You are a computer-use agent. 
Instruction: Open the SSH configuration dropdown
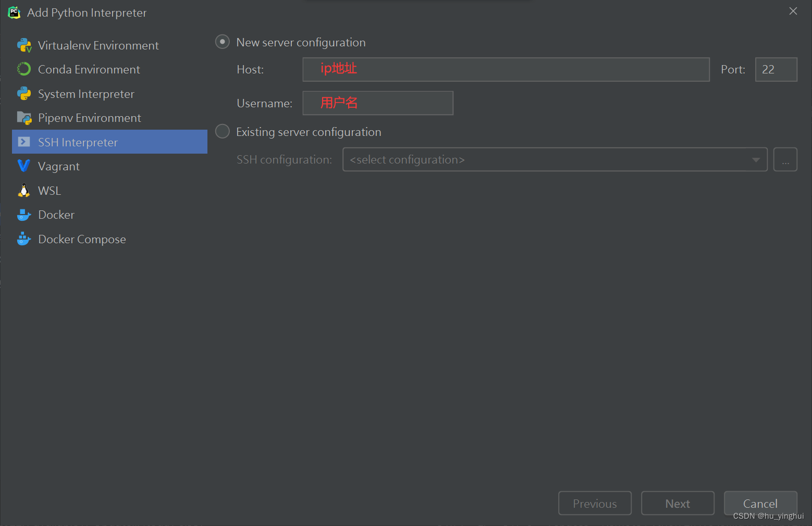click(756, 159)
